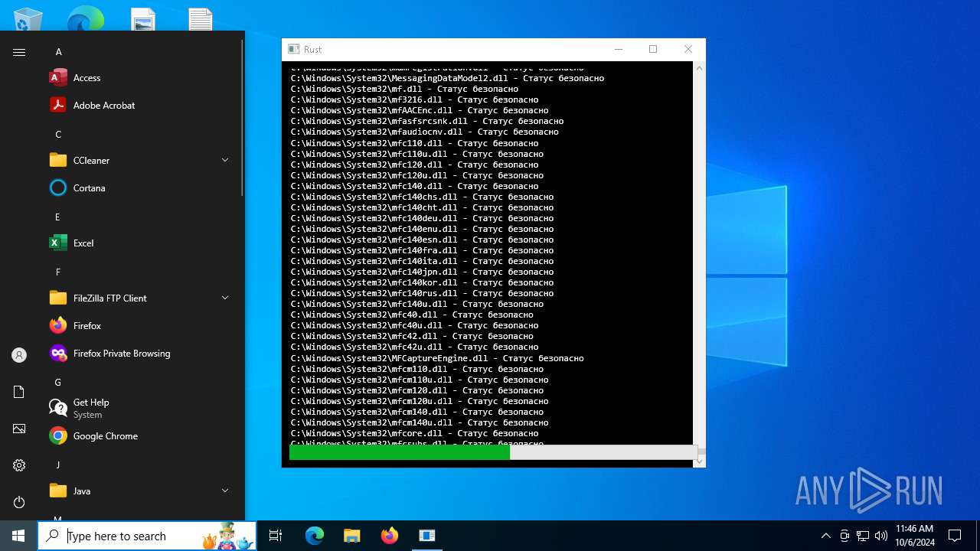This screenshot has width=980, height=551.
Task: Minimize the Rust window
Action: click(x=619, y=49)
